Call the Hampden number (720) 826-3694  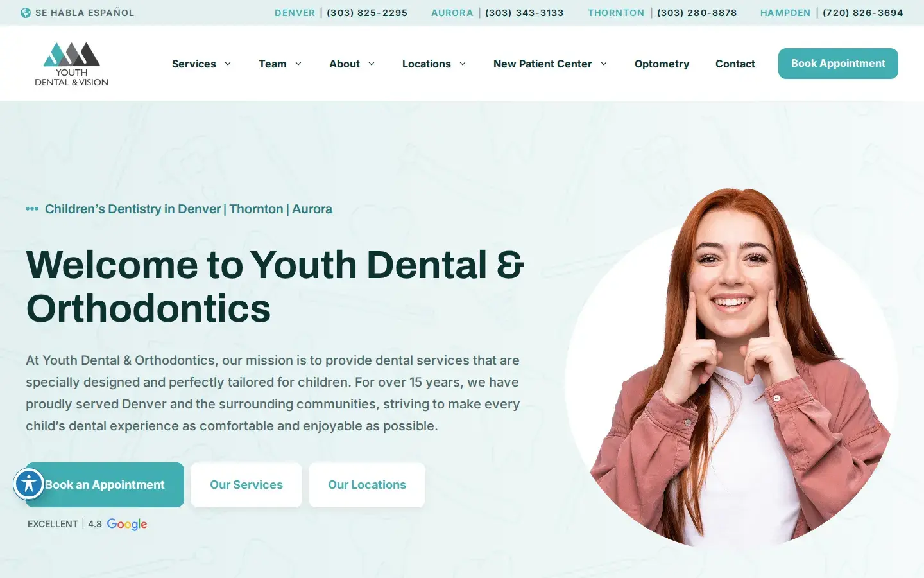click(863, 13)
